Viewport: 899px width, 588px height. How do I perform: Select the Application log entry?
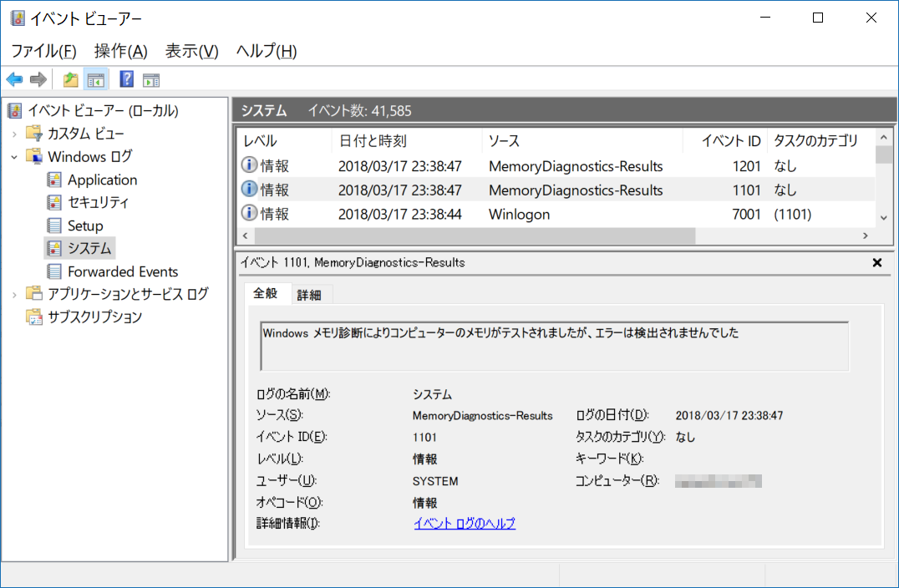coord(103,180)
